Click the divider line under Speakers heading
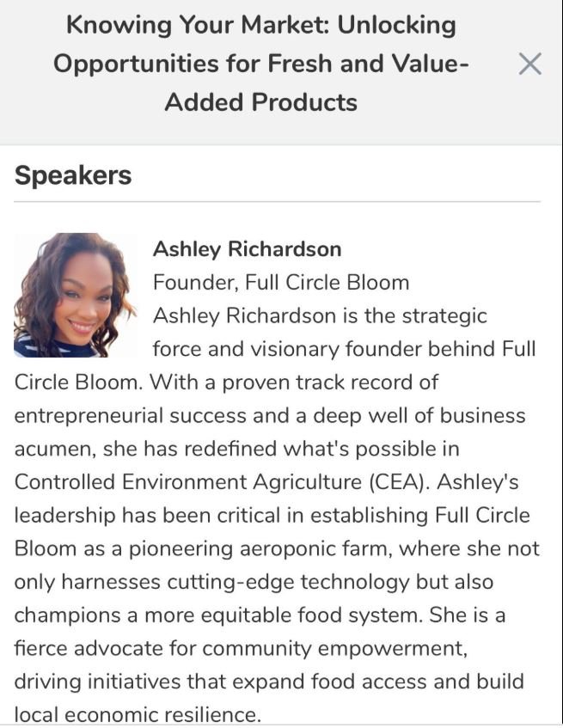 [x=277, y=202]
